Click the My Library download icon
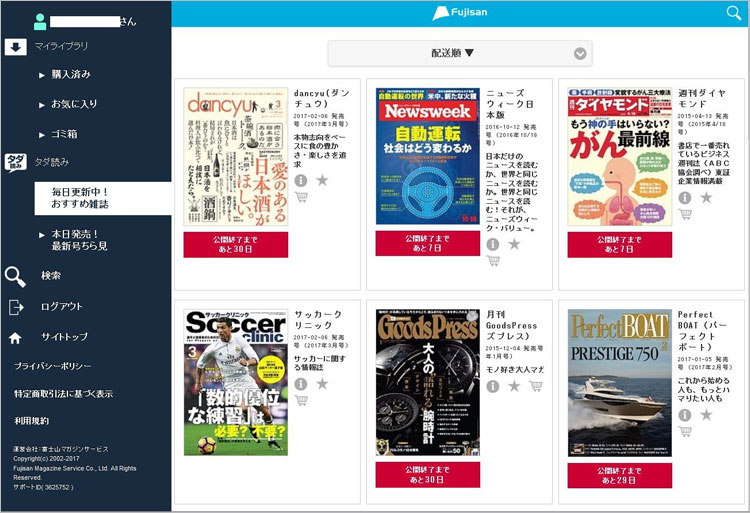750x513 pixels. point(15,47)
